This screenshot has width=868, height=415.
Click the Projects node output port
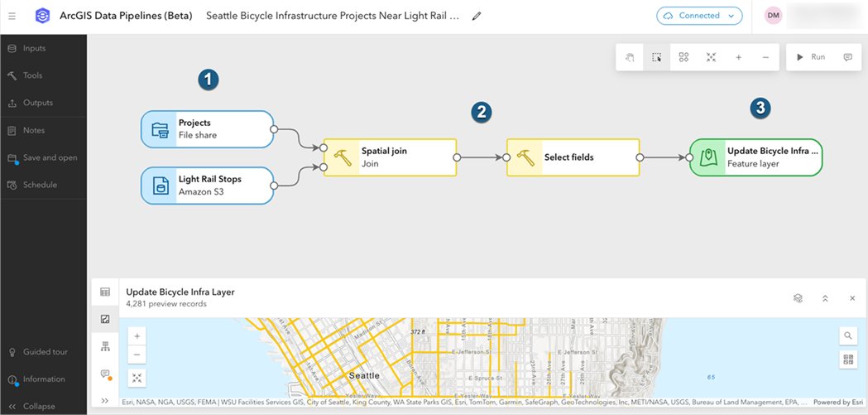[x=273, y=129]
